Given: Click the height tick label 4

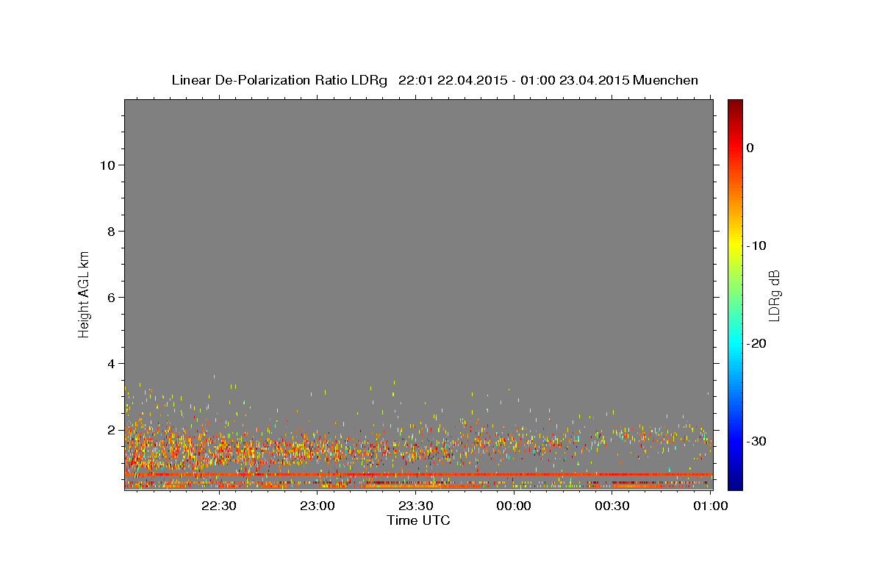Looking at the screenshot, I should [110, 363].
